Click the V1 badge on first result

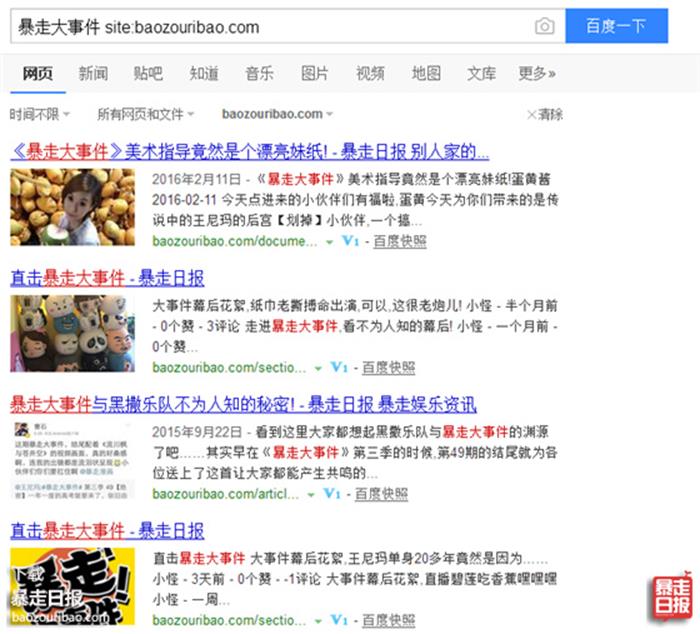coord(350,242)
